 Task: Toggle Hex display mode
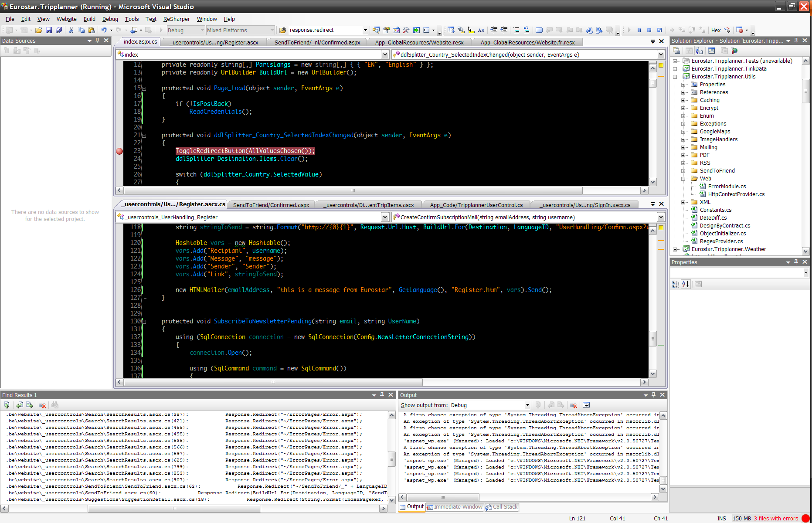(x=716, y=30)
